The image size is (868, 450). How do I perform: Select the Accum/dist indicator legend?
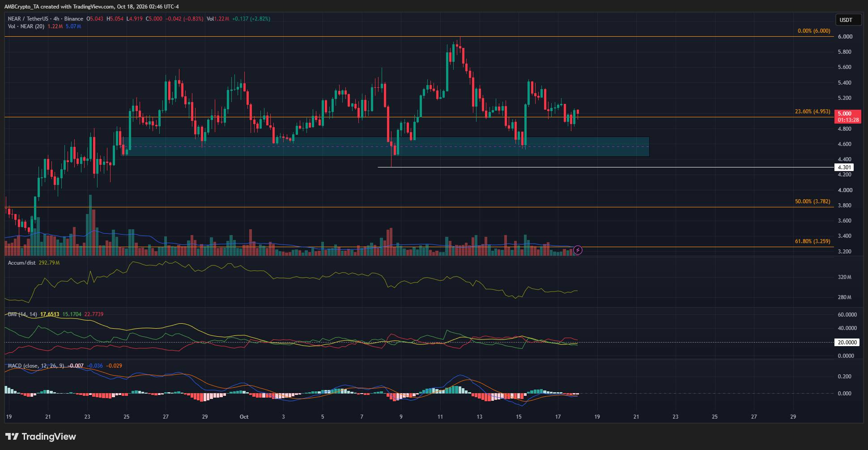[x=21, y=263]
